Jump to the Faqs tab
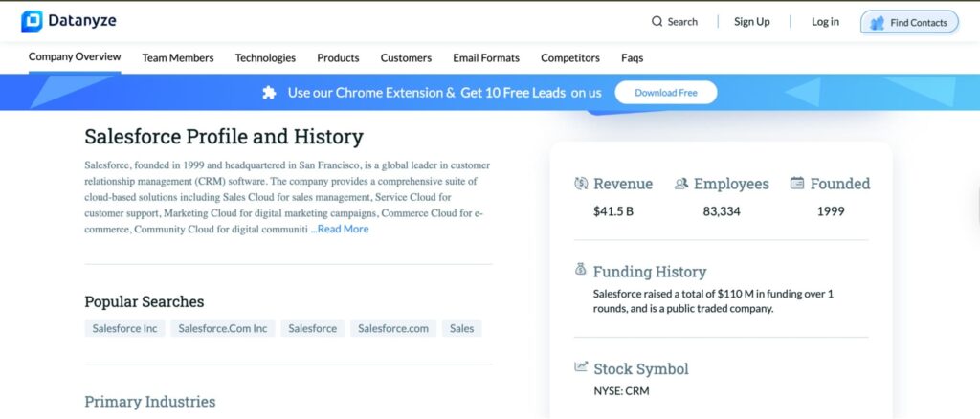This screenshot has width=980, height=419. pyautogui.click(x=633, y=58)
